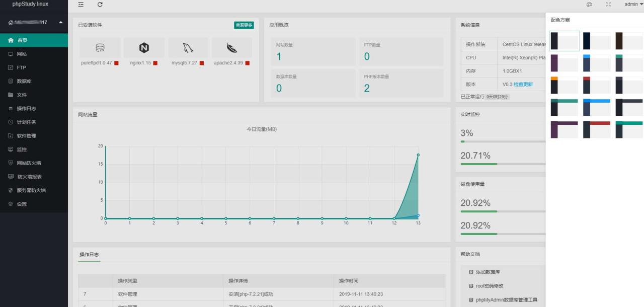Go to 软件管理 in sidebar
This screenshot has height=307, width=644.
[26, 136]
